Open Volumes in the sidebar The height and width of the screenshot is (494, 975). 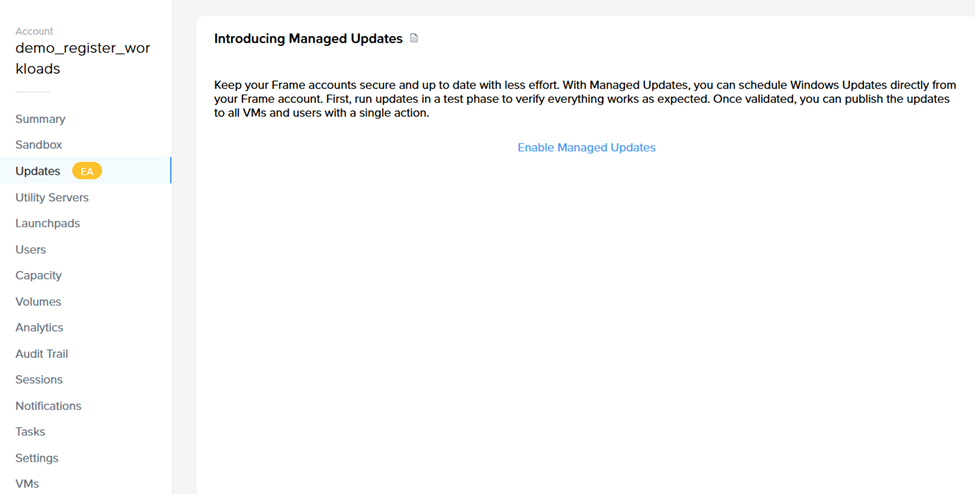[x=38, y=302]
